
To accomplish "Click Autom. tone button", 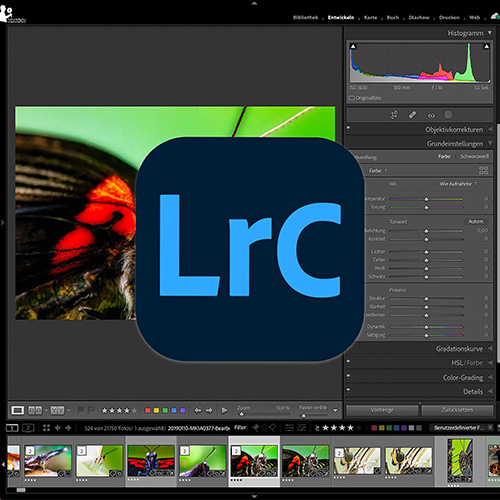I will click(x=476, y=222).
